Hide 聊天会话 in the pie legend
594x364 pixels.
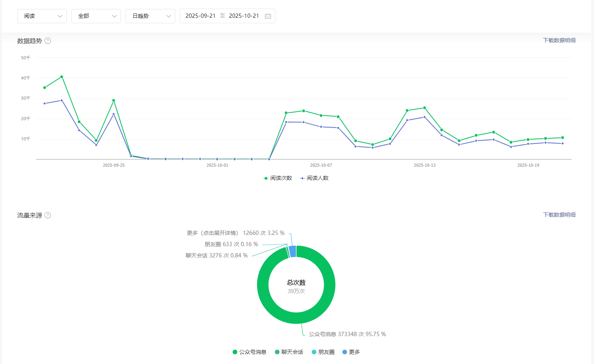pos(289,352)
